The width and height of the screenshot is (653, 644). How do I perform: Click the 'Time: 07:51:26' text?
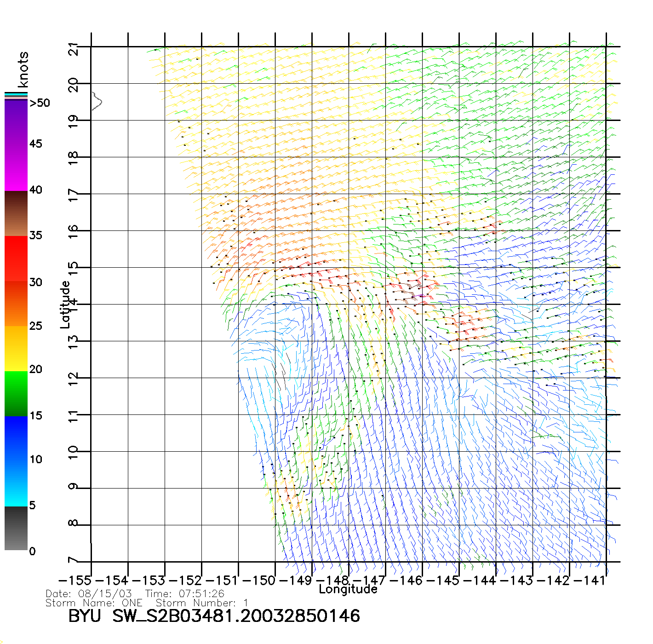185,594
